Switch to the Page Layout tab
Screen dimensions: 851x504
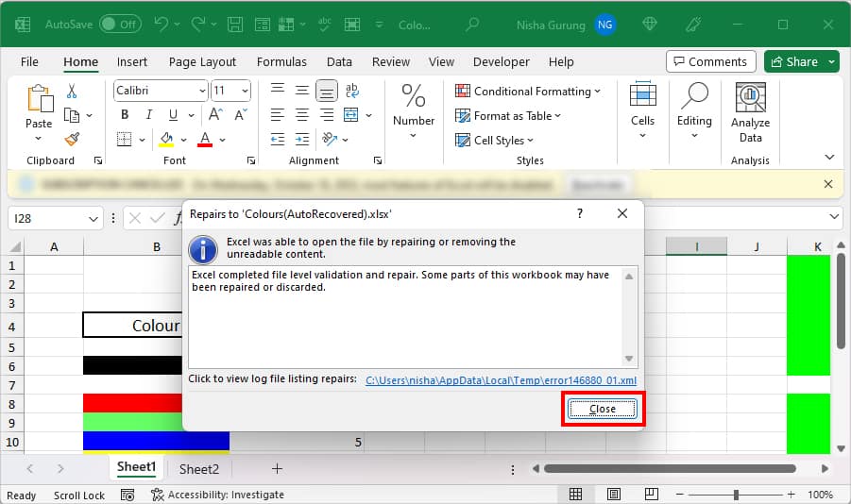[202, 62]
